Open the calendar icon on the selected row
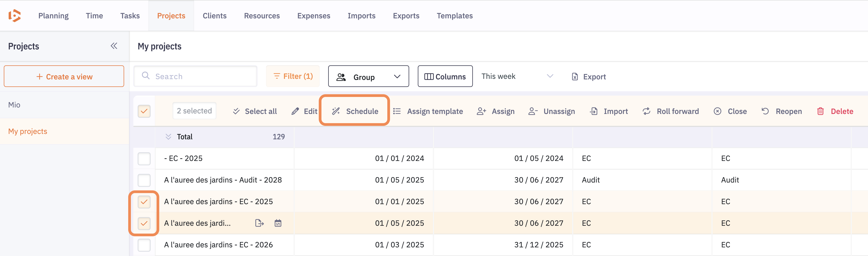Viewport: 868px width, 256px height. [x=278, y=223]
